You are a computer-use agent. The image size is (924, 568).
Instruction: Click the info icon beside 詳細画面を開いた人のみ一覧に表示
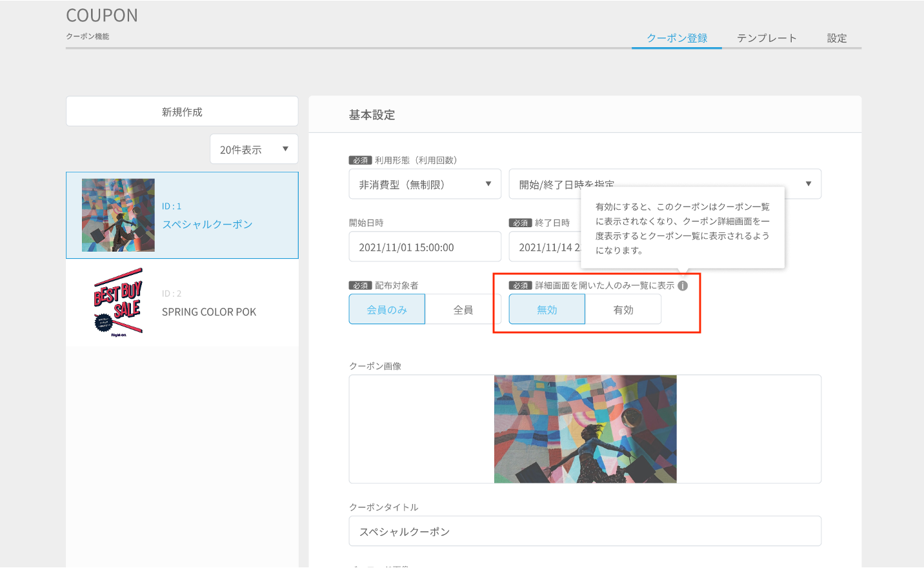(683, 285)
